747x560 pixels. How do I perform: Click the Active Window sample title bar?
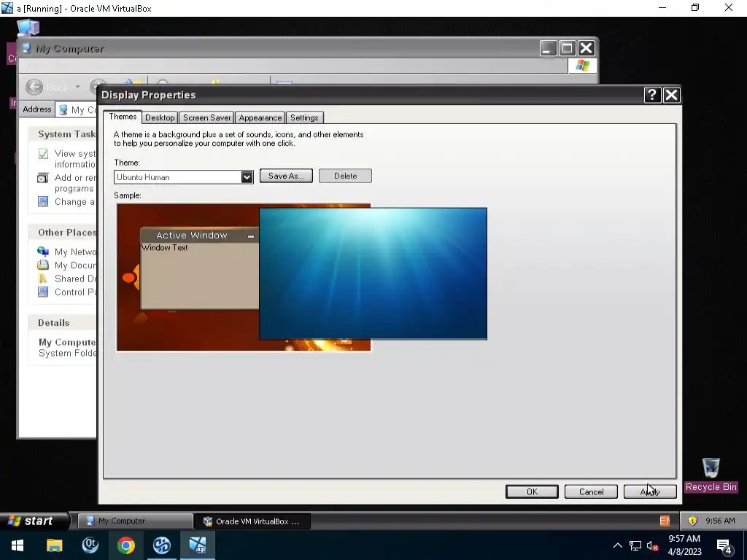click(x=200, y=236)
